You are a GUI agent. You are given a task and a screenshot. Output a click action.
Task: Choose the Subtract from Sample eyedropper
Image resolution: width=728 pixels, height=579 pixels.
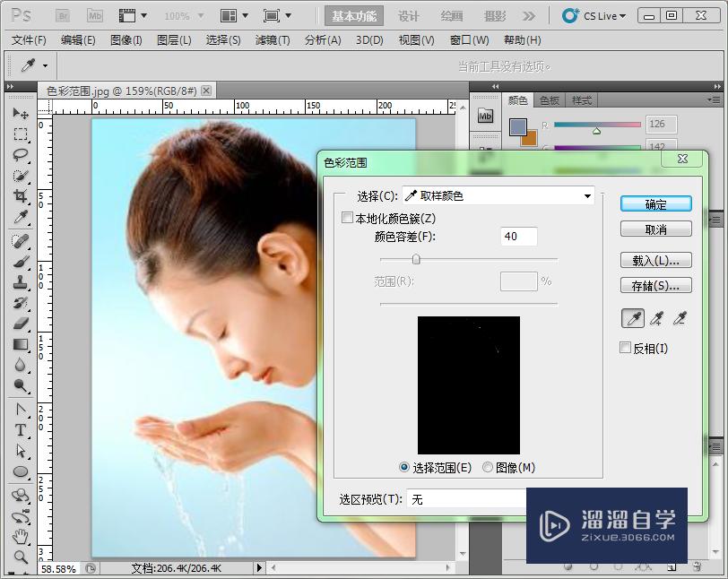point(680,318)
